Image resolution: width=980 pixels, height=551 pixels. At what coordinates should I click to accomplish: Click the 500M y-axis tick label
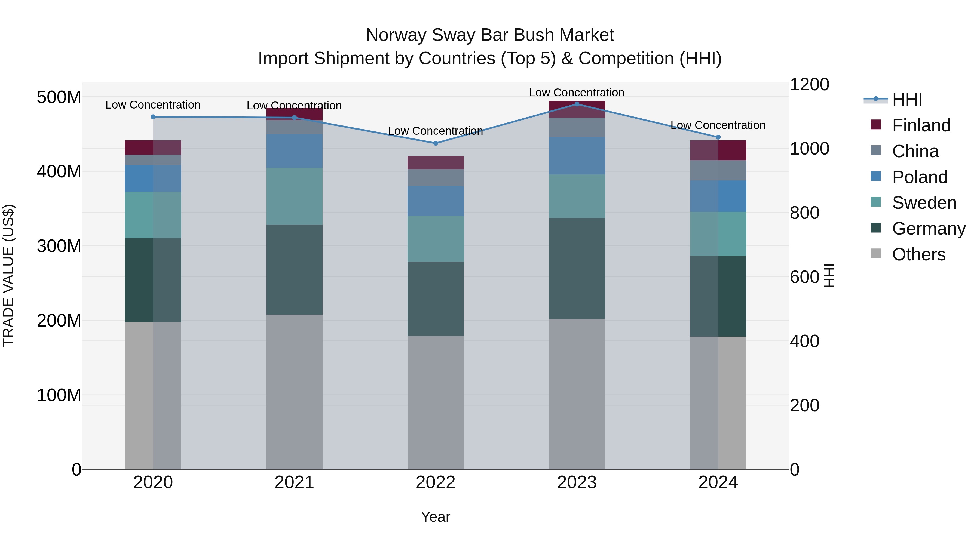[59, 97]
